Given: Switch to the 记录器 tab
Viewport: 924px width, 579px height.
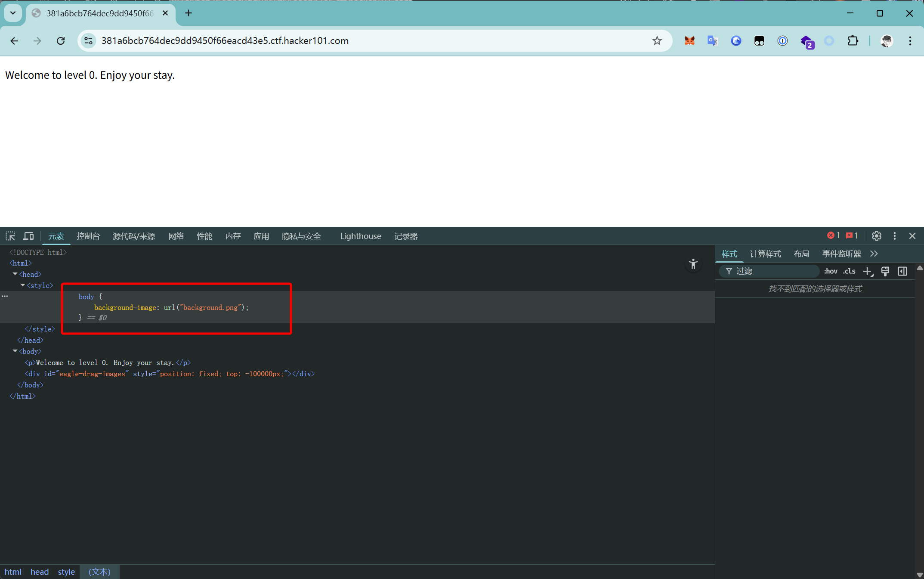Looking at the screenshot, I should tap(406, 236).
